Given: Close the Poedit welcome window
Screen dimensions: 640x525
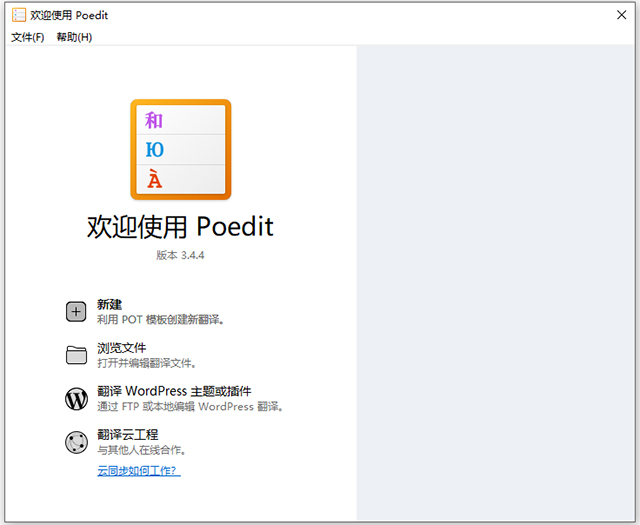Looking at the screenshot, I should tap(621, 15).
